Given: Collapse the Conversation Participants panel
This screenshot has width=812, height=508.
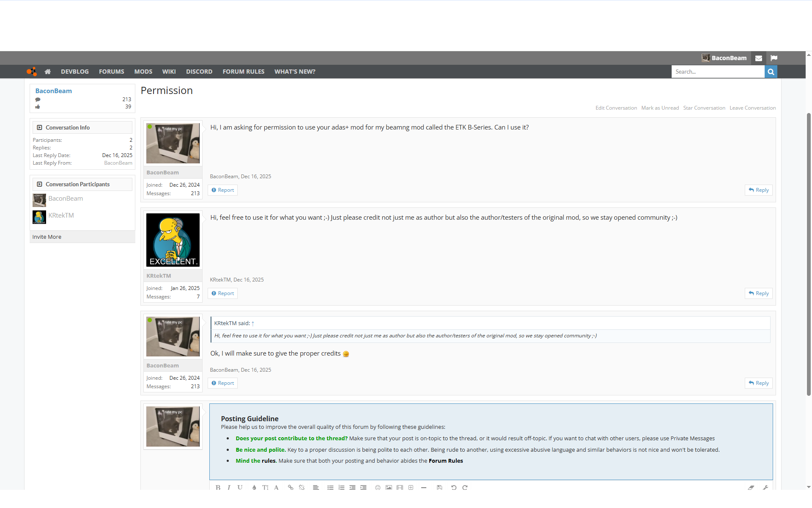Looking at the screenshot, I should coord(39,184).
